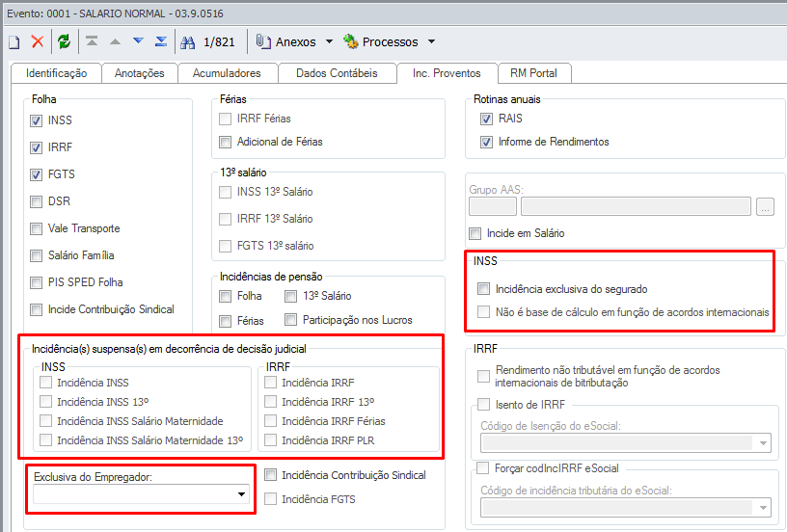Viewport: 787px width, 532px height.
Task: Check suspended Incidência IRRF 13º box
Action: pyautogui.click(x=270, y=402)
